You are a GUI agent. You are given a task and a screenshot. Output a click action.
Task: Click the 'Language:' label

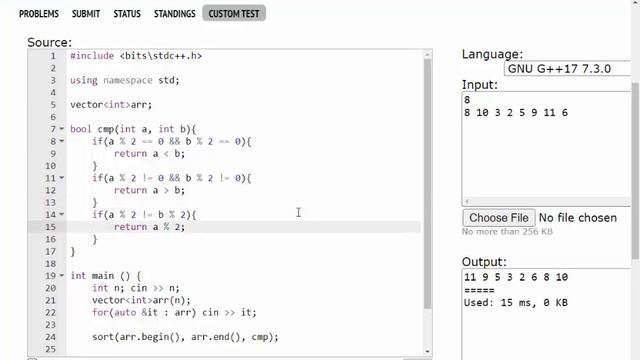coord(492,54)
